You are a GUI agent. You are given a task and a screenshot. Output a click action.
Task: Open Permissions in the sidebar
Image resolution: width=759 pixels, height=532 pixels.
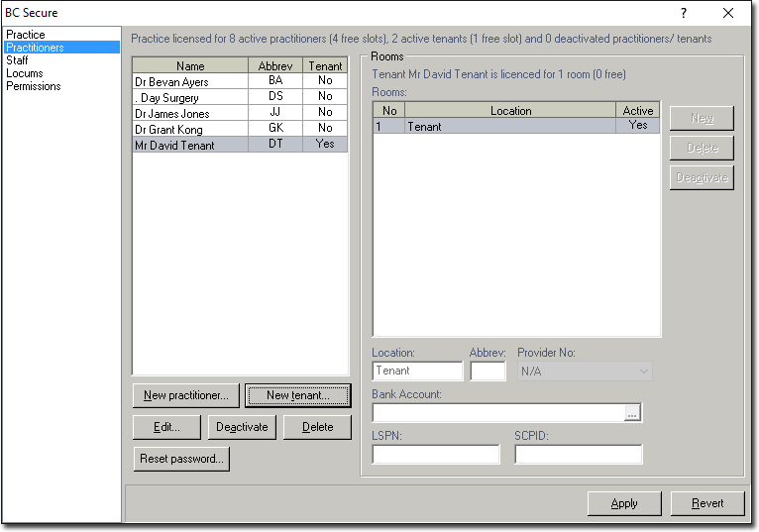point(34,86)
